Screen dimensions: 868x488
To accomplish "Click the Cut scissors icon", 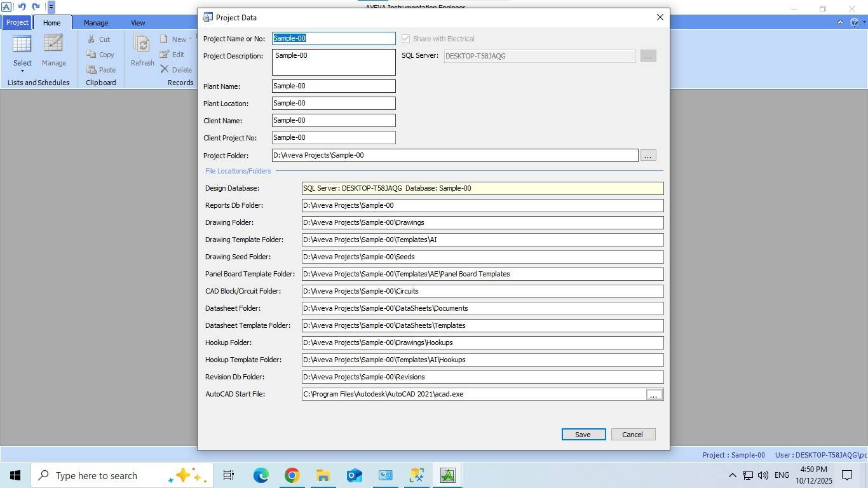I will coord(92,39).
